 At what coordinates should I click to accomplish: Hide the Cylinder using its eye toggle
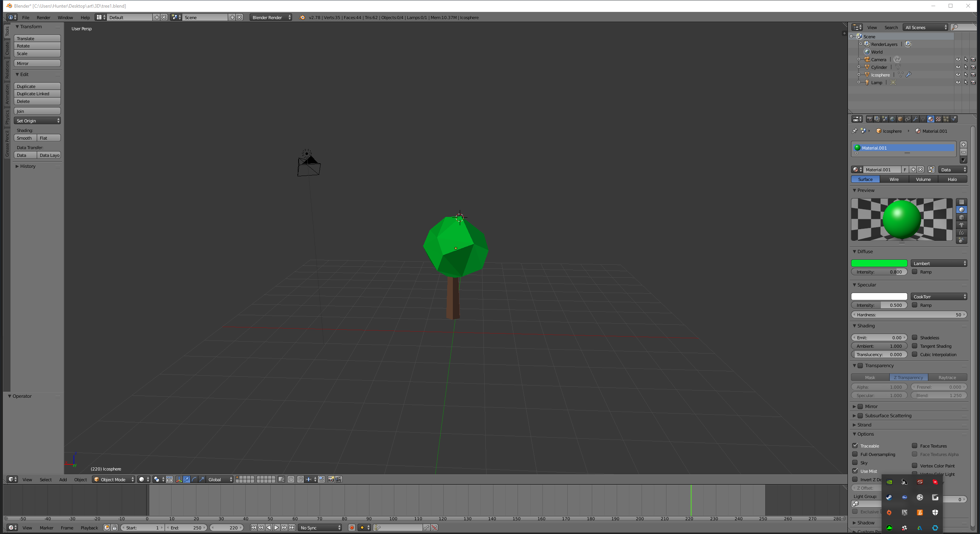click(x=958, y=67)
